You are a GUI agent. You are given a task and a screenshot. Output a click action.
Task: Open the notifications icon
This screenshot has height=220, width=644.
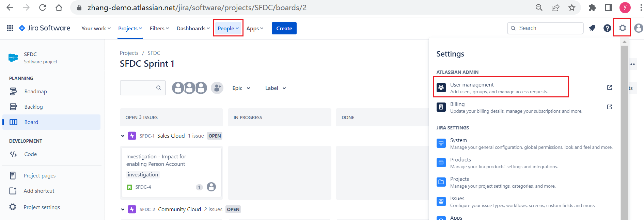coord(592,28)
